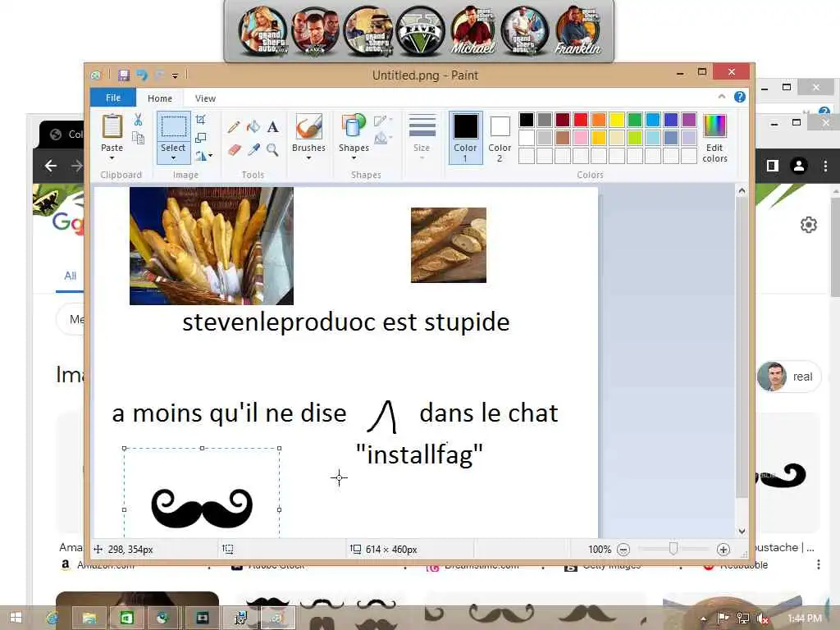Click zoom out minus button in status bar
Image resolution: width=840 pixels, height=630 pixels.
(623, 549)
